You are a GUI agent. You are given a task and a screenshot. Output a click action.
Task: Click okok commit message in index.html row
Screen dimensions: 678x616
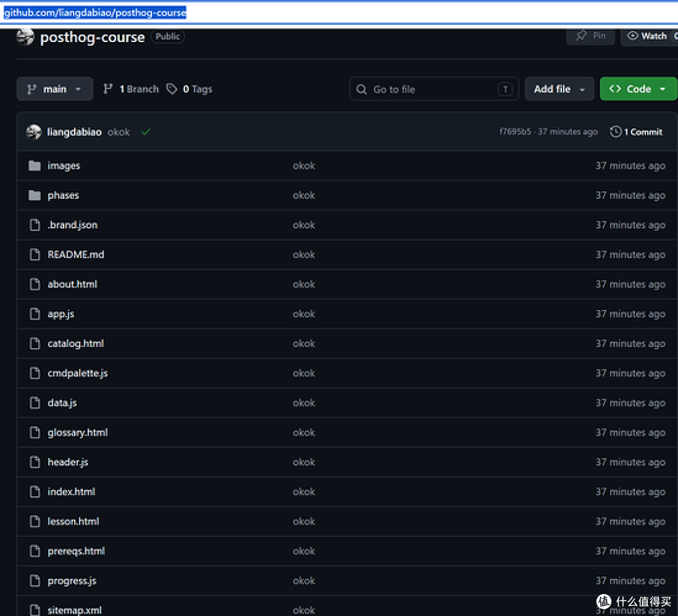[304, 492]
